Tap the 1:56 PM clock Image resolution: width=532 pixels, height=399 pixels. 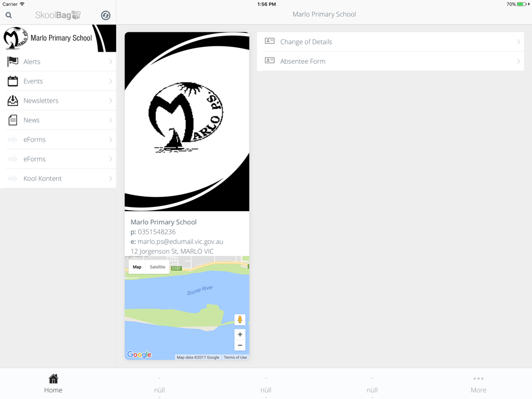click(267, 4)
